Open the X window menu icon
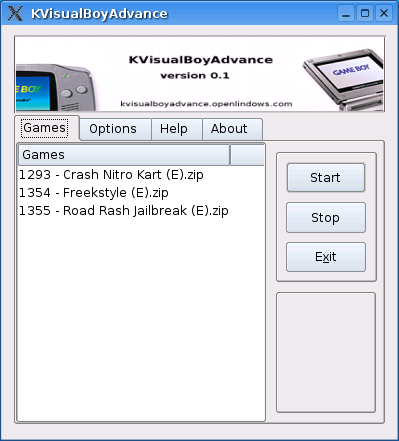Screen dimensions: 399x441 pyautogui.click(x=15, y=13)
